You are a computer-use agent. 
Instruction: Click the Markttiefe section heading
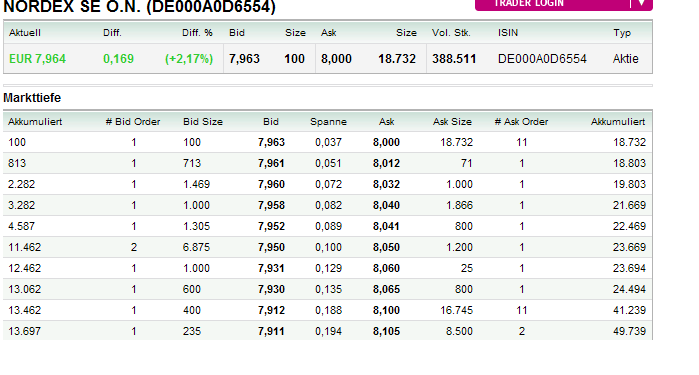point(32,98)
